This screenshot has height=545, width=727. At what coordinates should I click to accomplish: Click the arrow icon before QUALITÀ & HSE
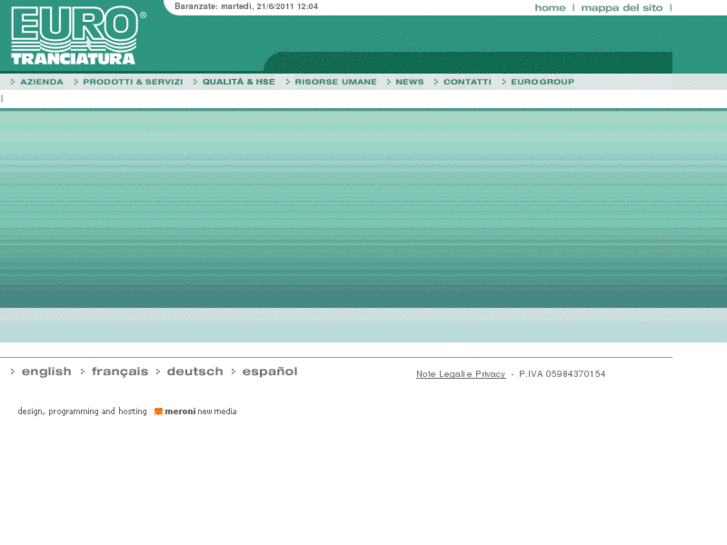coord(195,82)
